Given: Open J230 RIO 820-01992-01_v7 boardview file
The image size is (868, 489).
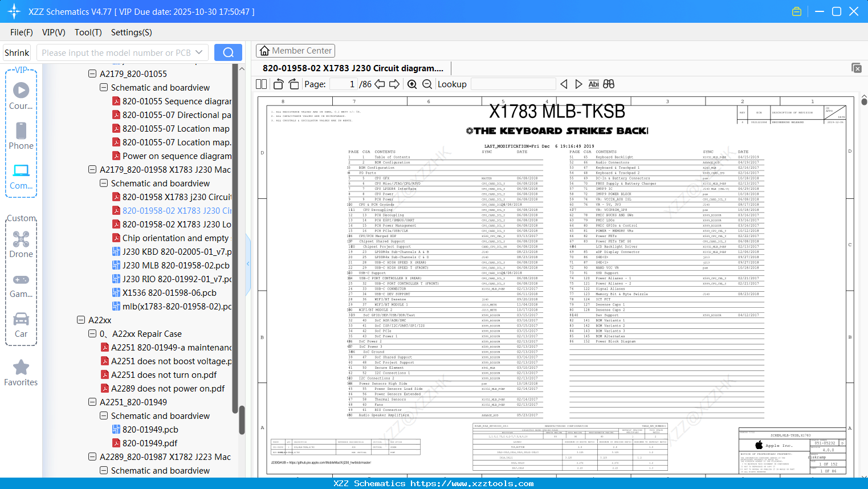Looking at the screenshot, I should [x=172, y=279].
